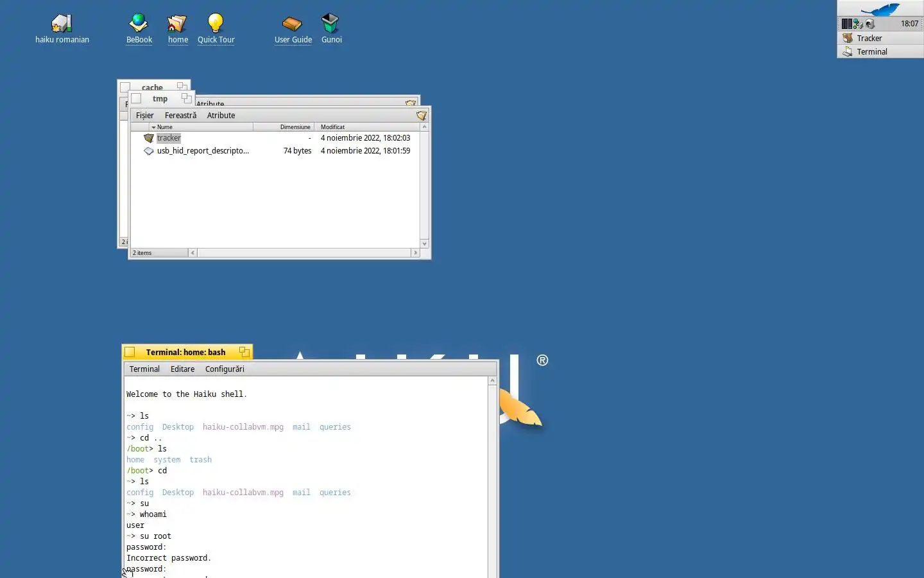The image size is (924, 578).
Task: Click '4 noiembrie 2022, 18:02:03' date cell
Action: pos(365,138)
